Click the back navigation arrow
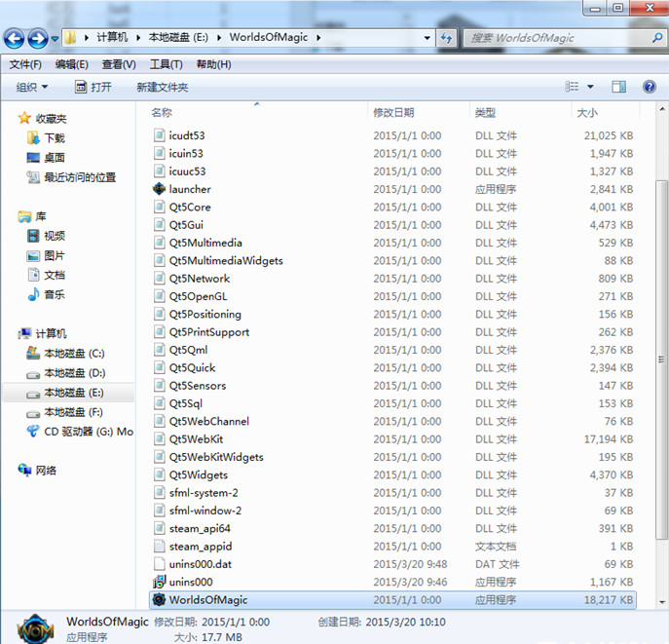669x644 pixels. [x=15, y=38]
